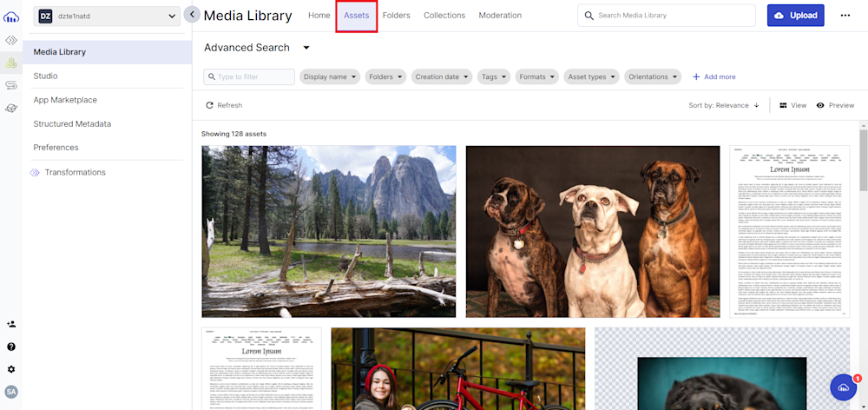
Task: Click the blue Upload button
Action: tap(795, 16)
